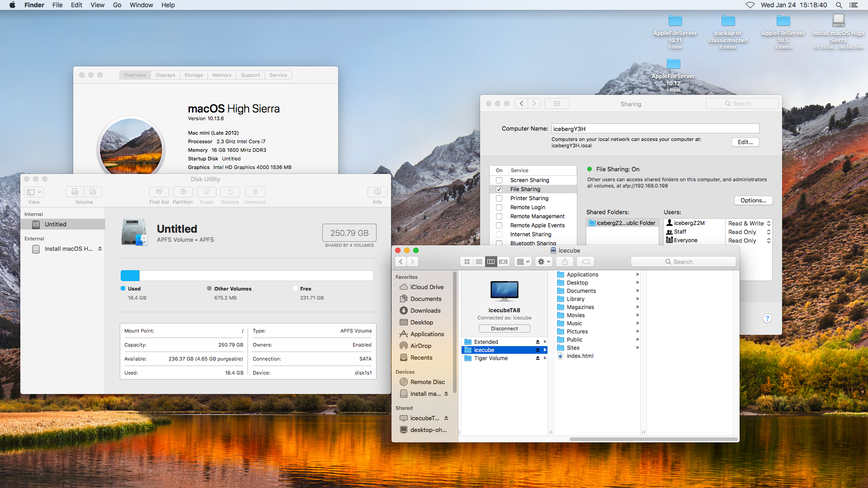Open Notification Center in menu bar
Viewport: 868px width, 488px height.
(854, 5)
